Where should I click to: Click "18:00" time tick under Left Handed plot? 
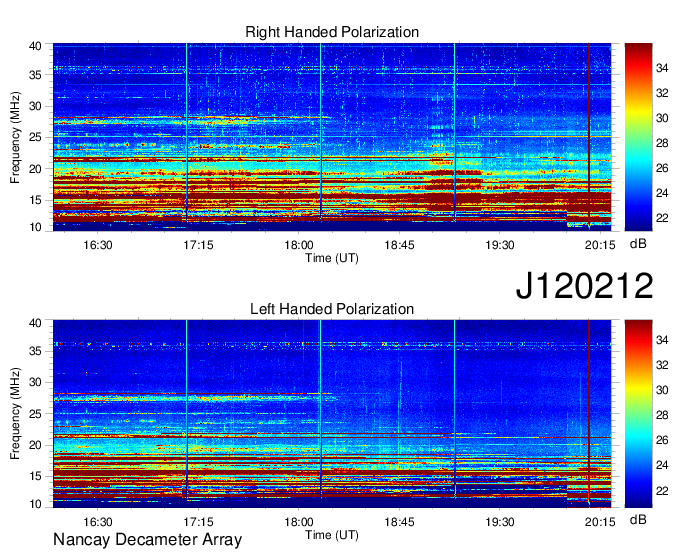point(299,522)
